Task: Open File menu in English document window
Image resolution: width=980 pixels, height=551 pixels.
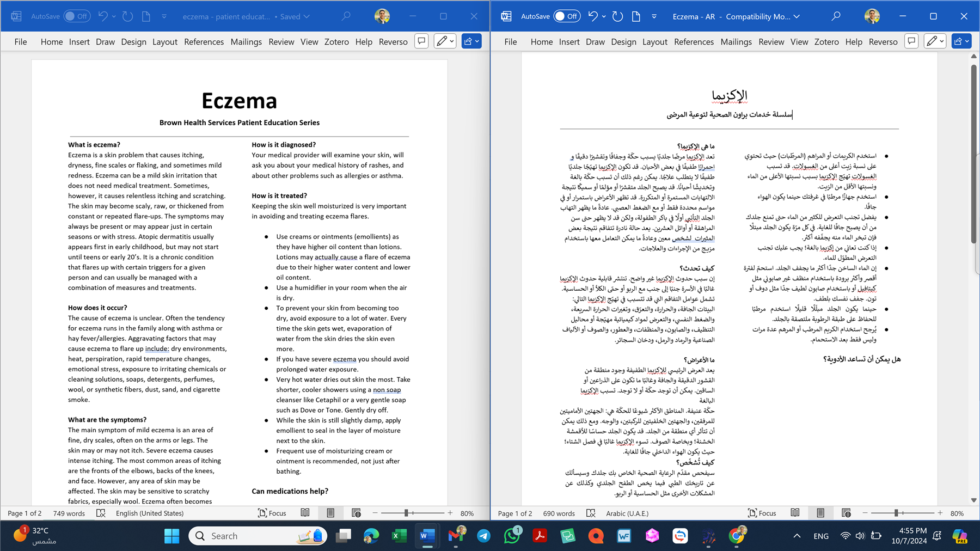Action: 21,41
